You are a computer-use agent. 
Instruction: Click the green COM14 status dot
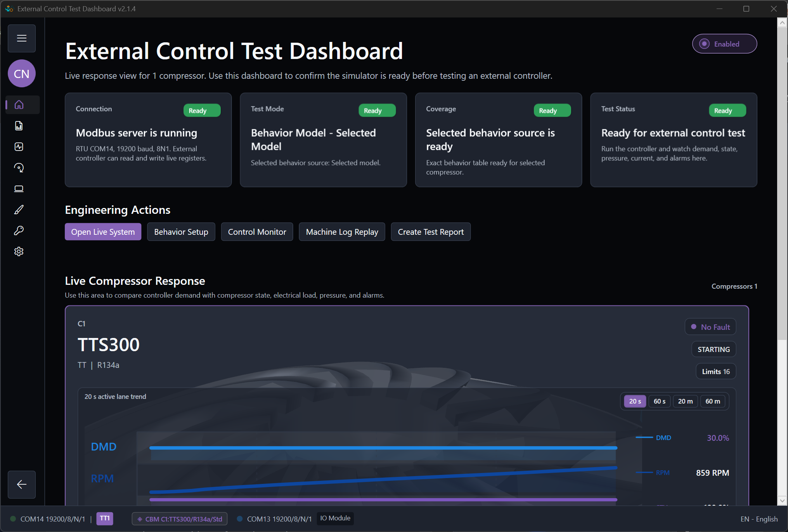pyautogui.click(x=13, y=519)
